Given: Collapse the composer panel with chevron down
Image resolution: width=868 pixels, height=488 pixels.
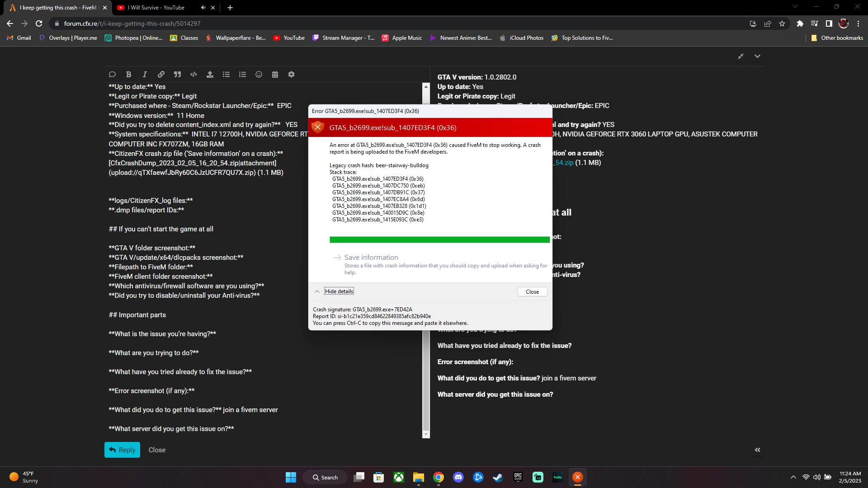Looking at the screenshot, I should (757, 56).
